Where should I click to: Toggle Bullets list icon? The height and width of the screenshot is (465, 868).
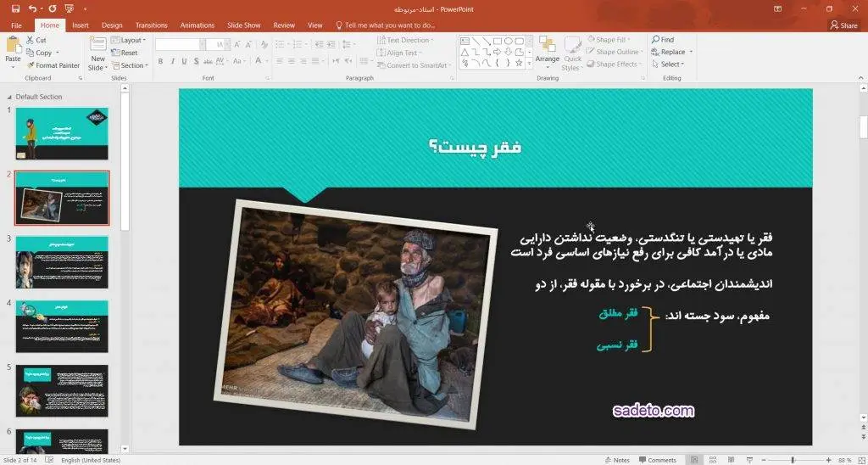coord(280,44)
